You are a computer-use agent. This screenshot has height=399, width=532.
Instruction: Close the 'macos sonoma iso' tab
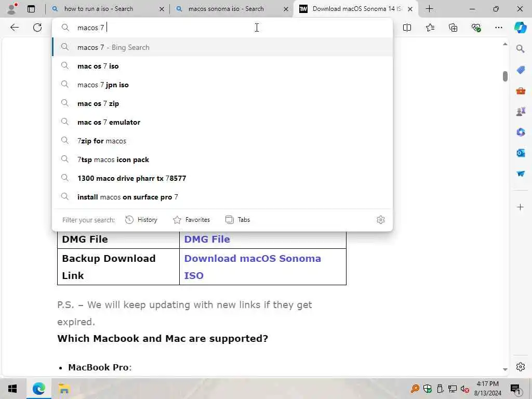tap(286, 9)
